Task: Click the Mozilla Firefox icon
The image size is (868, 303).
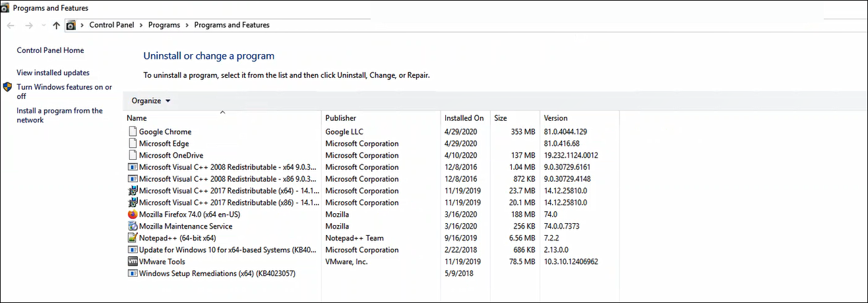Action: [132, 215]
